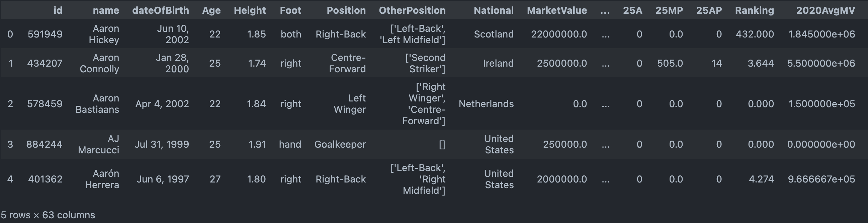Click the id cell 884244
The height and width of the screenshot is (223, 868).
click(45, 144)
